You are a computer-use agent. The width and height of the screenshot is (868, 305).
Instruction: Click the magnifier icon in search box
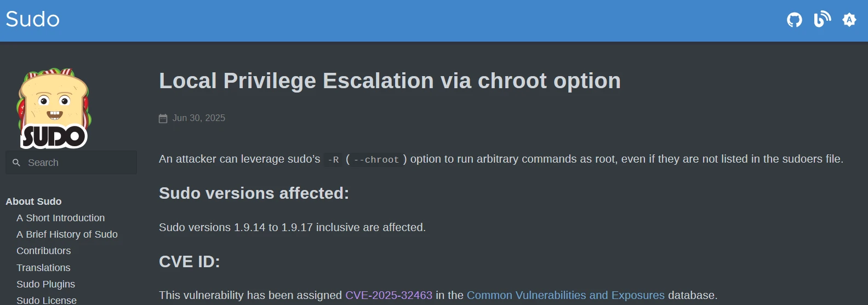pos(16,163)
